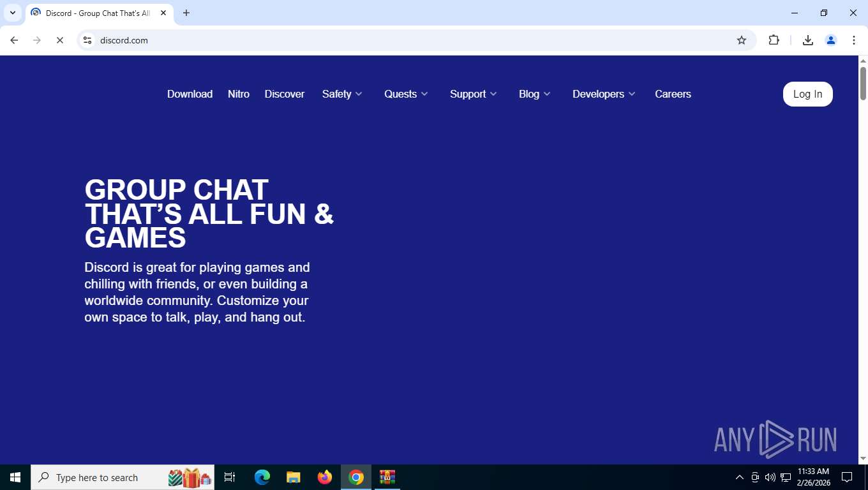Screen dimensions: 868x490
Task: Close the Discord tab
Action: pos(163,13)
